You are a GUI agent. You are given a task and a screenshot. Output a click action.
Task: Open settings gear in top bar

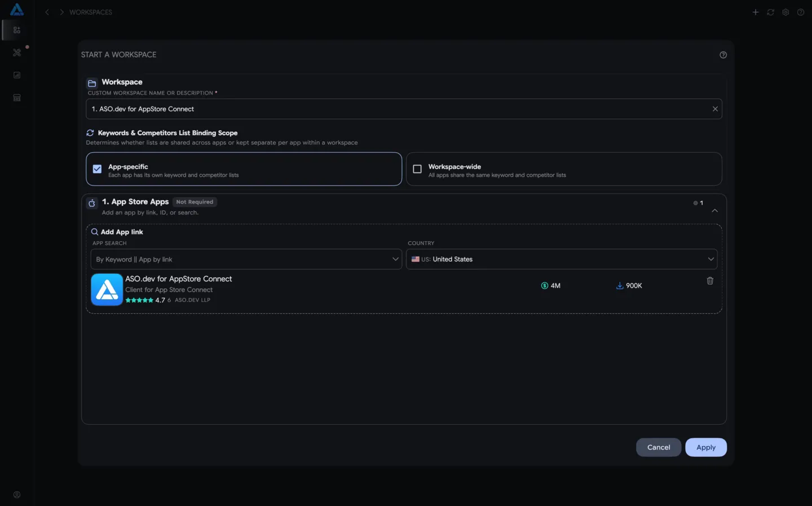click(x=785, y=12)
